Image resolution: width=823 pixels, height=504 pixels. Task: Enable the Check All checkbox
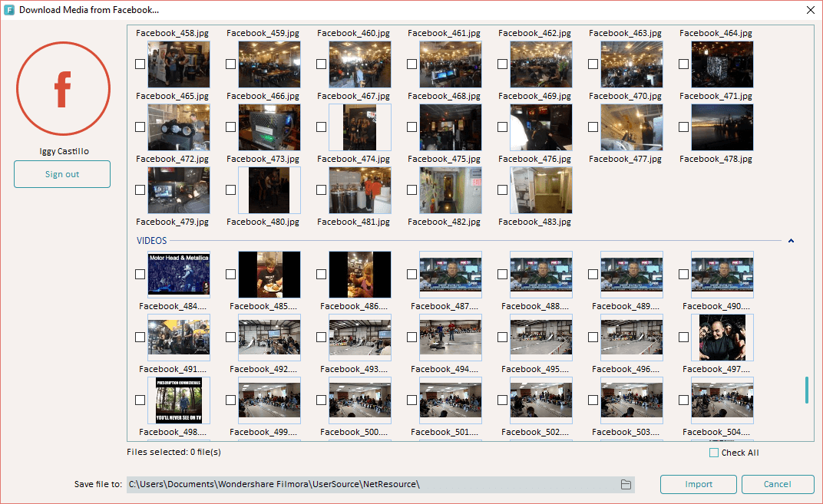[x=714, y=453]
